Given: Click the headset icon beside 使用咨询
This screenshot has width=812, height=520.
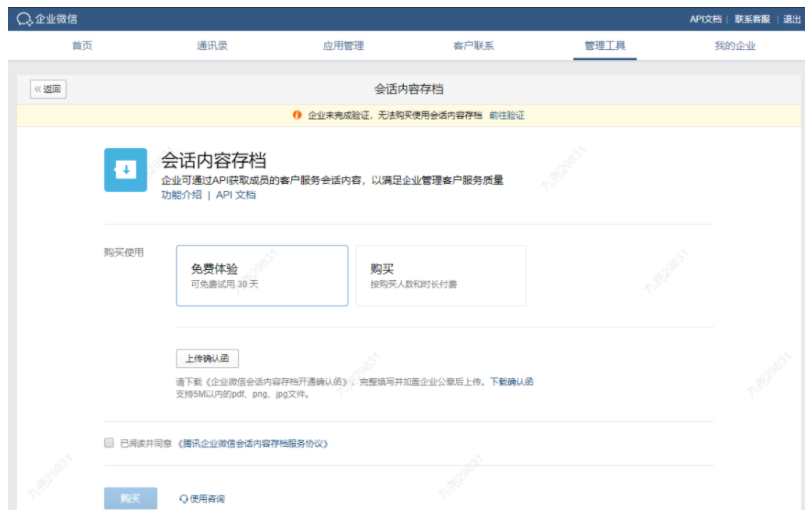Looking at the screenshot, I should (184, 499).
